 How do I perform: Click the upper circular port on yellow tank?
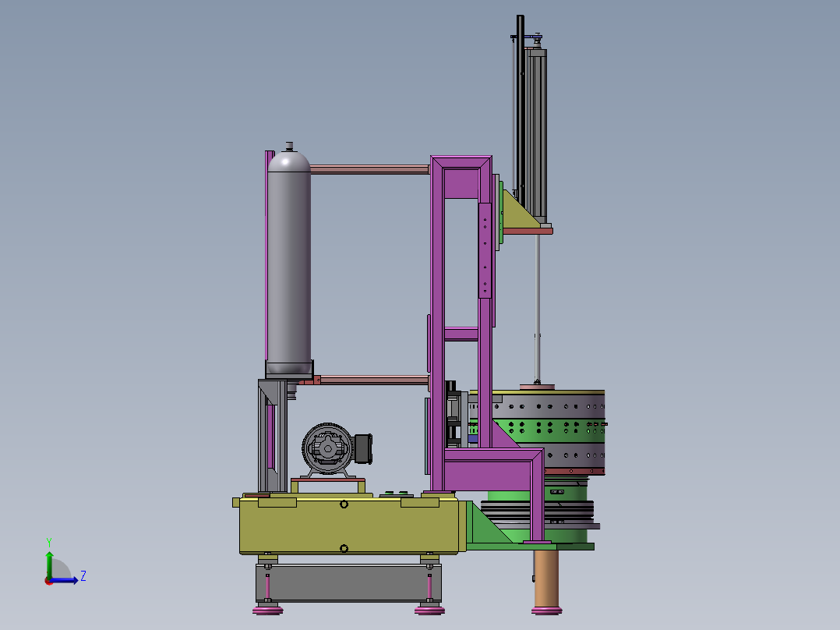click(344, 504)
